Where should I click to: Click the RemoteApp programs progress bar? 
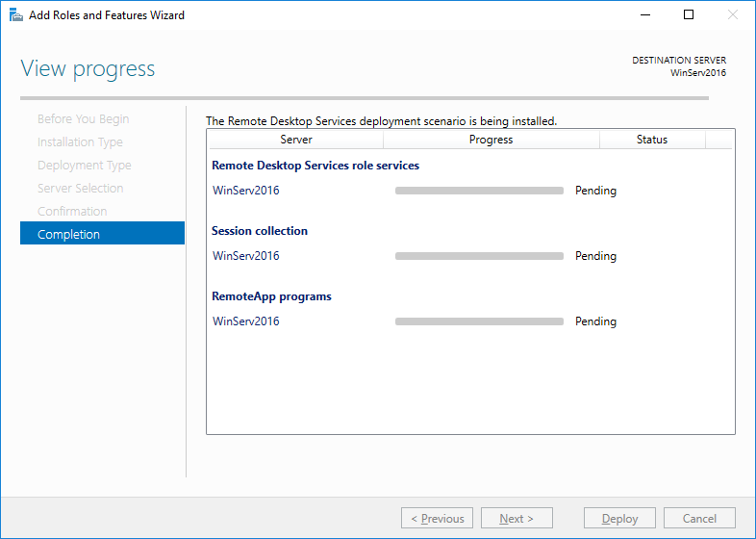pos(479,321)
